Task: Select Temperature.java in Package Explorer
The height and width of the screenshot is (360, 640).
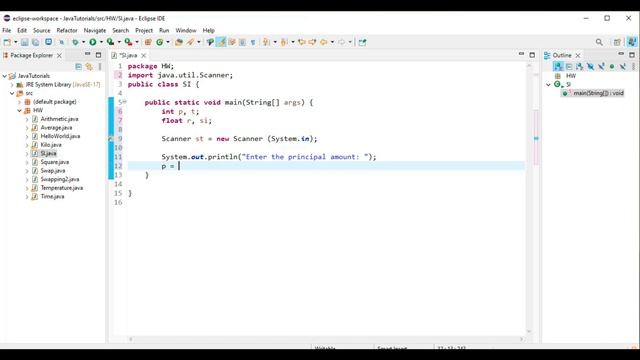Action: coord(62,188)
